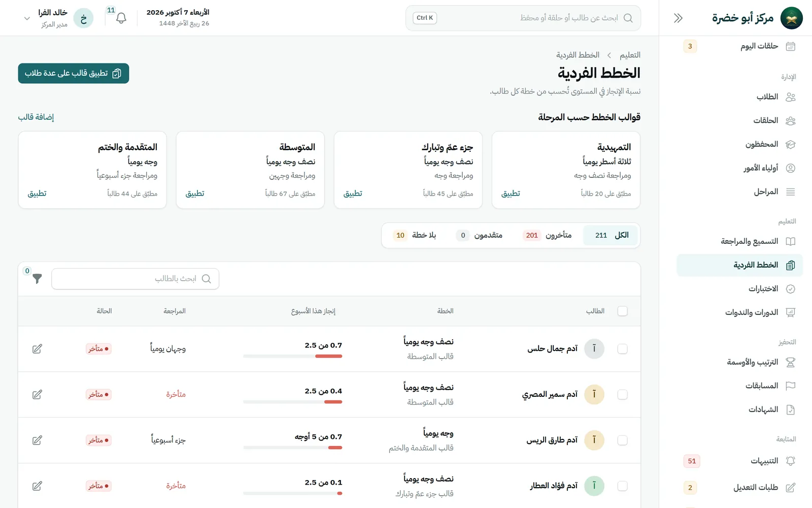812x508 pixels.
Task: Open الاختبارات sidebar item
Action: [740, 289]
